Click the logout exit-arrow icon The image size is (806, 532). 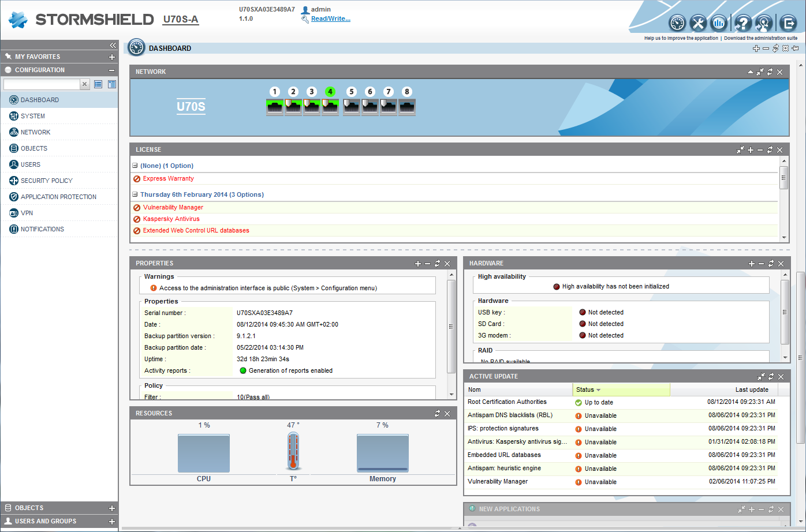click(x=788, y=23)
